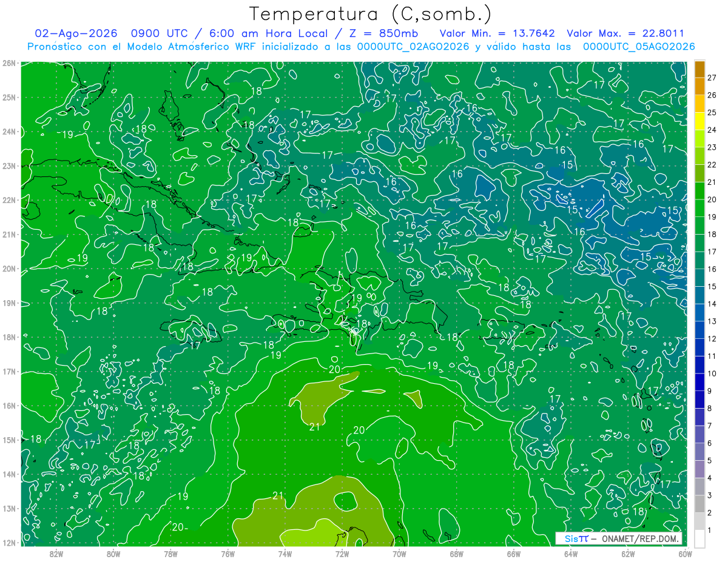Image resolution: width=728 pixels, height=562 pixels.
Task: Click legend value 25 on color bar
Action: click(712, 113)
